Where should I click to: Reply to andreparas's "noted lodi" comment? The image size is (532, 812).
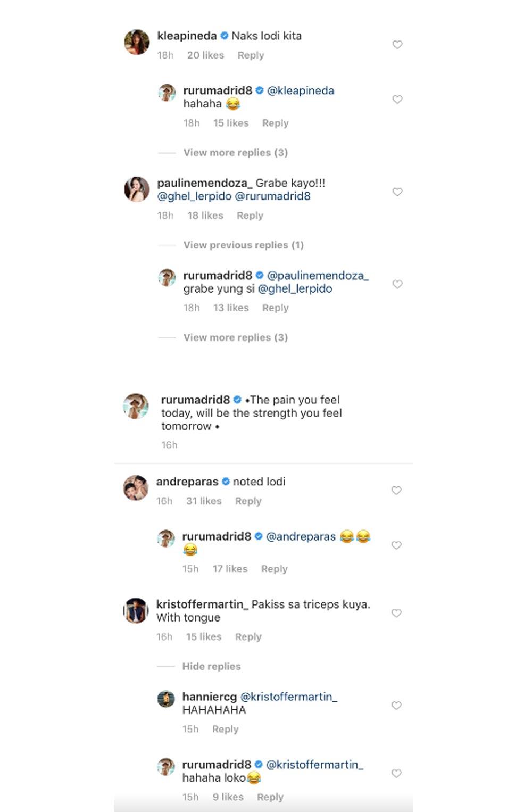[x=248, y=501]
